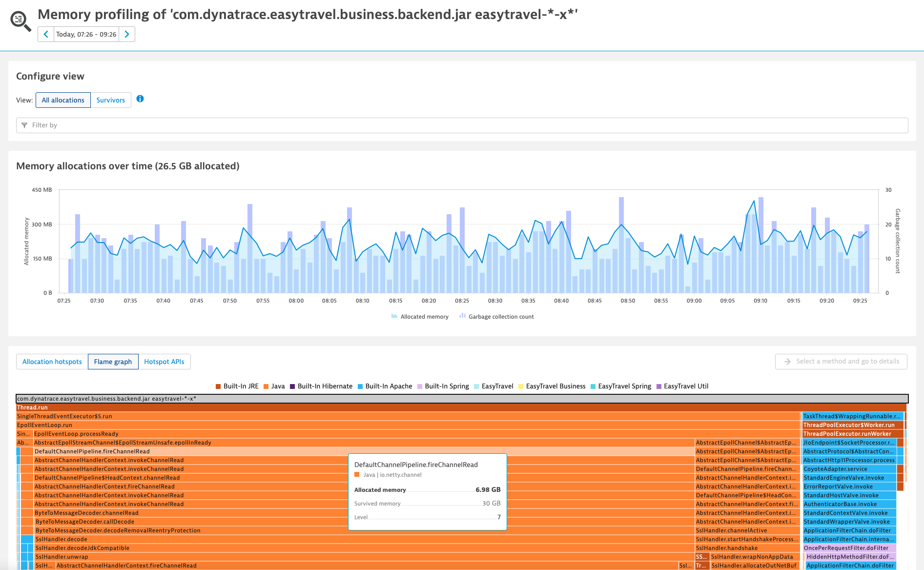924x570 pixels.
Task: Click the EasyTravel Business legend swatch
Action: pyautogui.click(x=521, y=387)
